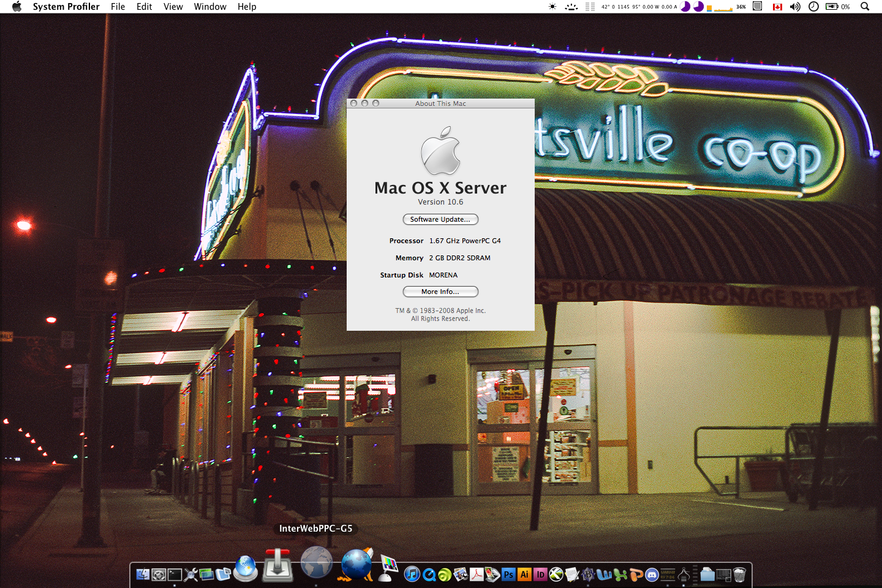Open System Preferences in the dock

coord(159,575)
